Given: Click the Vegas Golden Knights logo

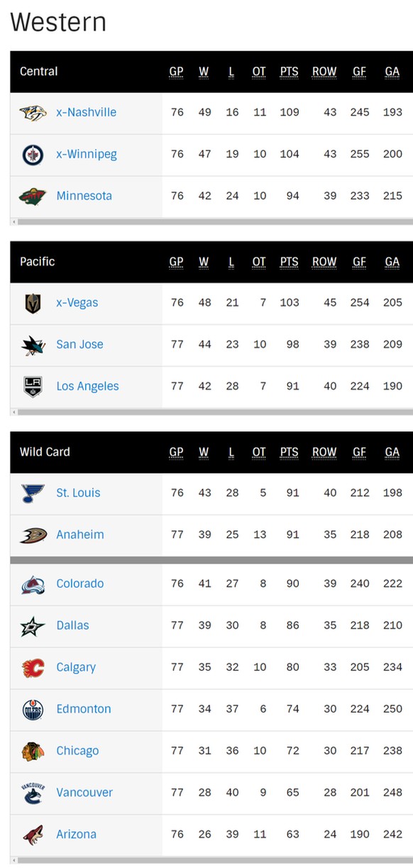Looking at the screenshot, I should point(33,303).
